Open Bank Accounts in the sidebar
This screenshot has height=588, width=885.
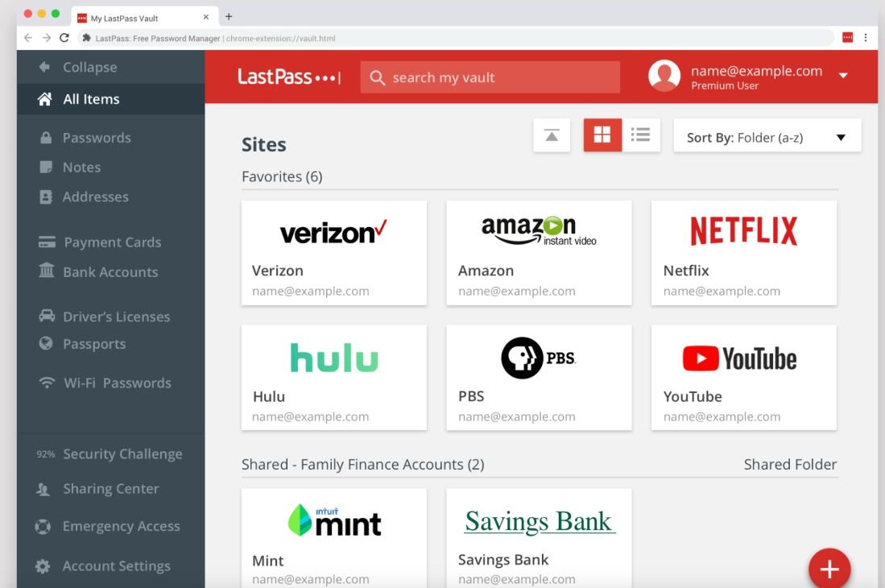[x=110, y=272]
